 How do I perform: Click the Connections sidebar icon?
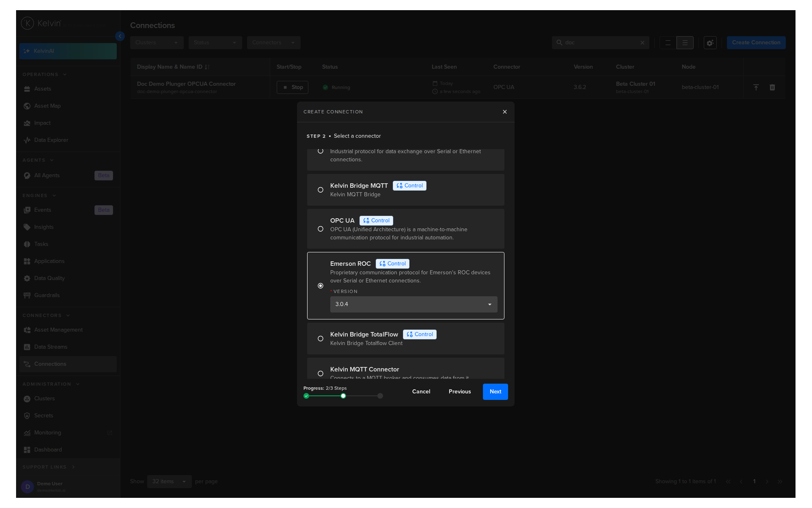27,364
